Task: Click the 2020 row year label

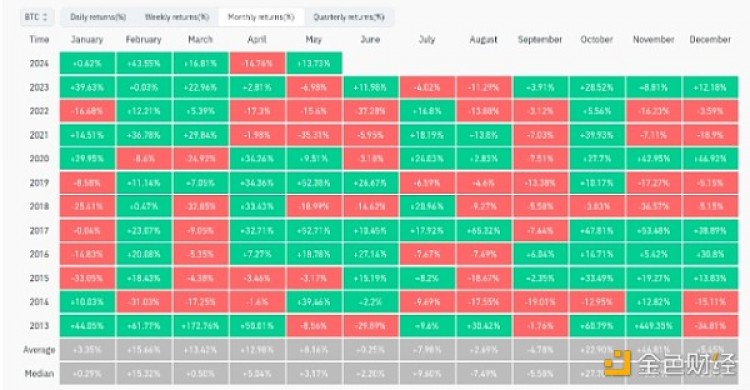Action: (39, 159)
